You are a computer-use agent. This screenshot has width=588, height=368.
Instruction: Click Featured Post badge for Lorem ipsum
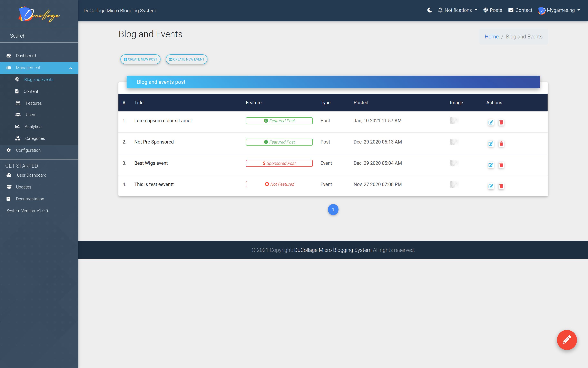pyautogui.click(x=279, y=121)
